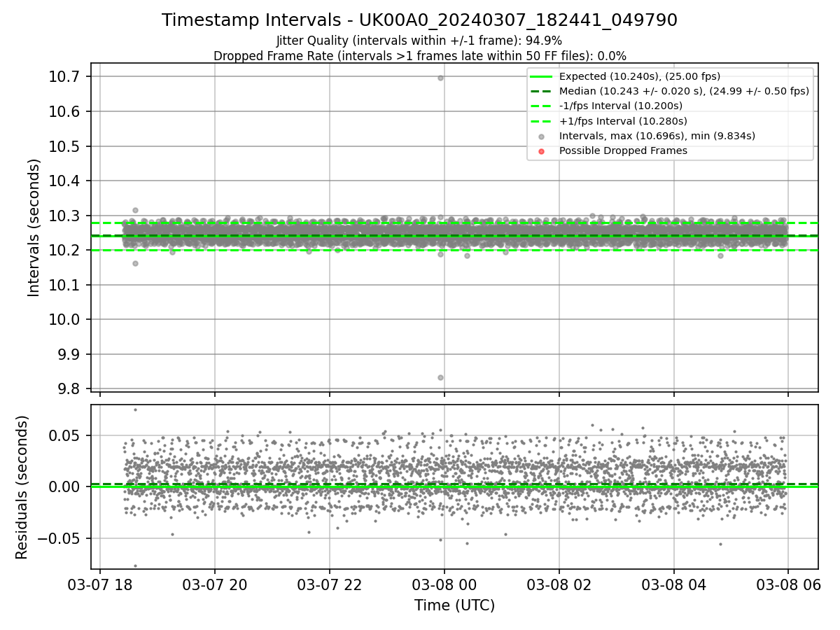Click the y-axis tick label 10.3
The height and width of the screenshot is (630, 840).
(64, 216)
